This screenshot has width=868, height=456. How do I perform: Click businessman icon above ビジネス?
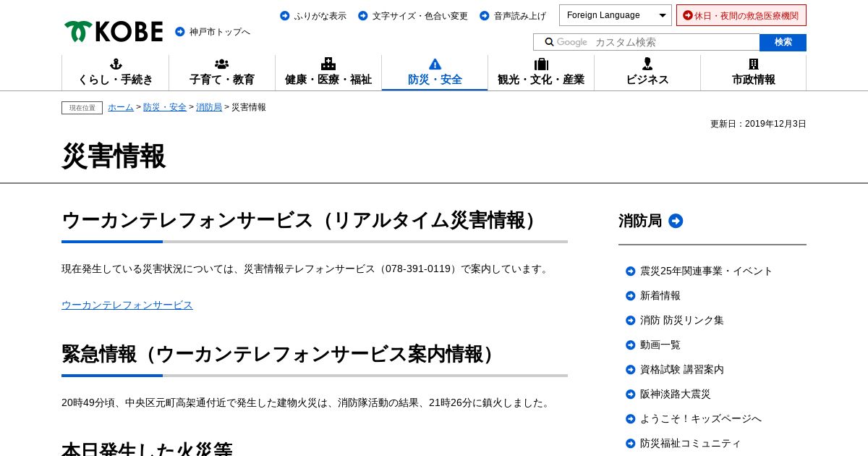647,64
